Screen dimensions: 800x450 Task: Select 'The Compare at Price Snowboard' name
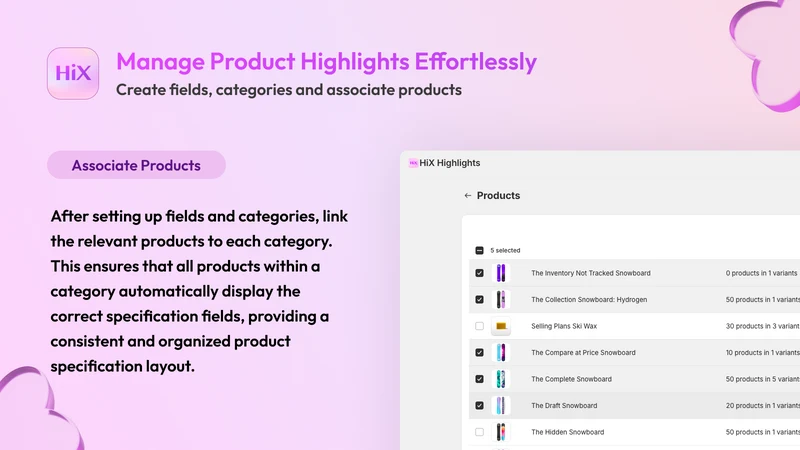point(583,353)
